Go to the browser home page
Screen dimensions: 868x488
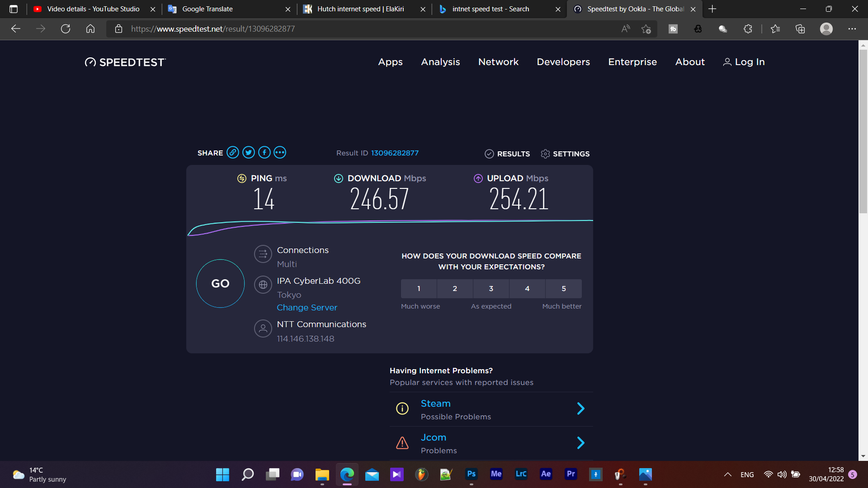click(90, 29)
